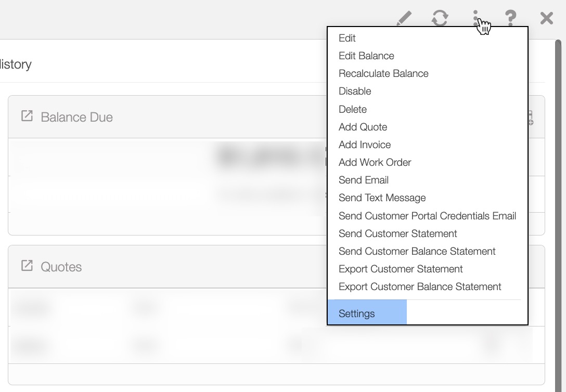The width and height of the screenshot is (566, 392).
Task: Select Add Invoice menu entry
Action: pyautogui.click(x=365, y=145)
